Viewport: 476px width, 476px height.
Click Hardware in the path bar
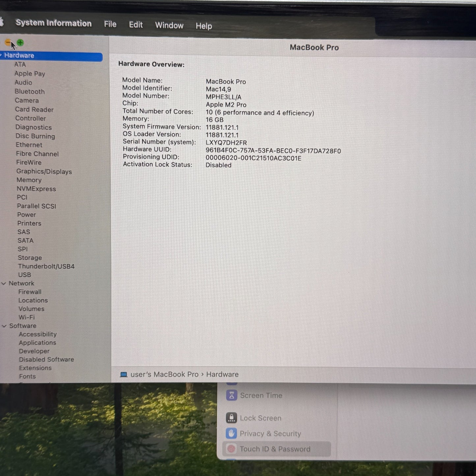point(222,375)
